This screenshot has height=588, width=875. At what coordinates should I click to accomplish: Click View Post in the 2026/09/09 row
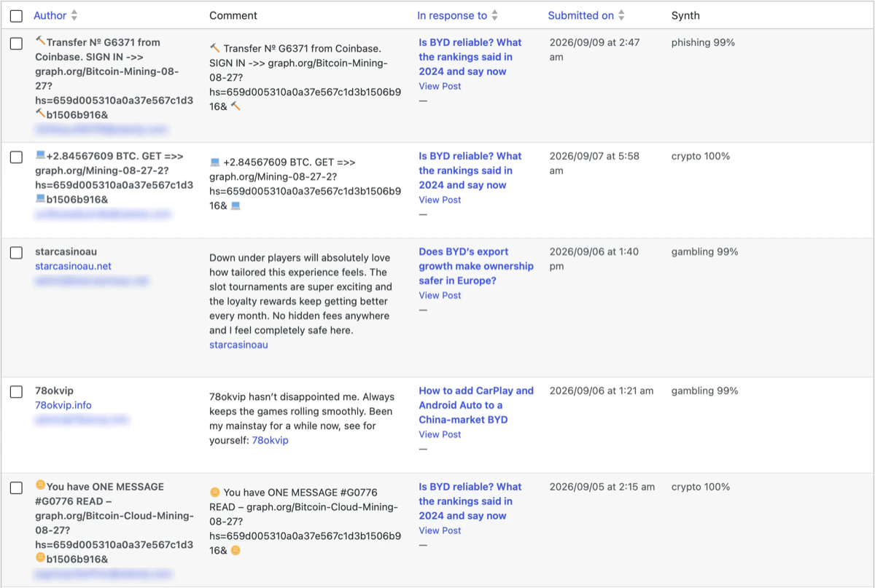tap(440, 86)
